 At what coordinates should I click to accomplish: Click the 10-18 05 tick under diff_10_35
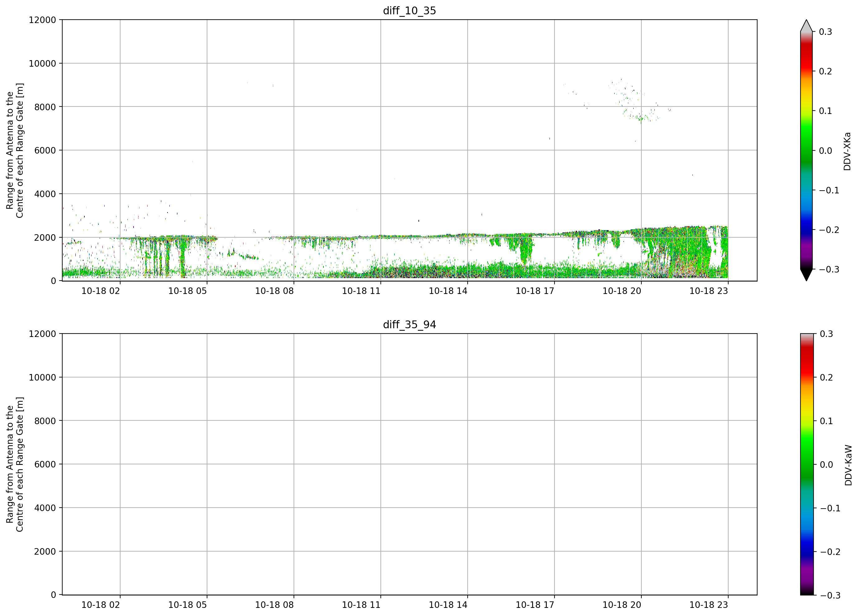coord(187,291)
